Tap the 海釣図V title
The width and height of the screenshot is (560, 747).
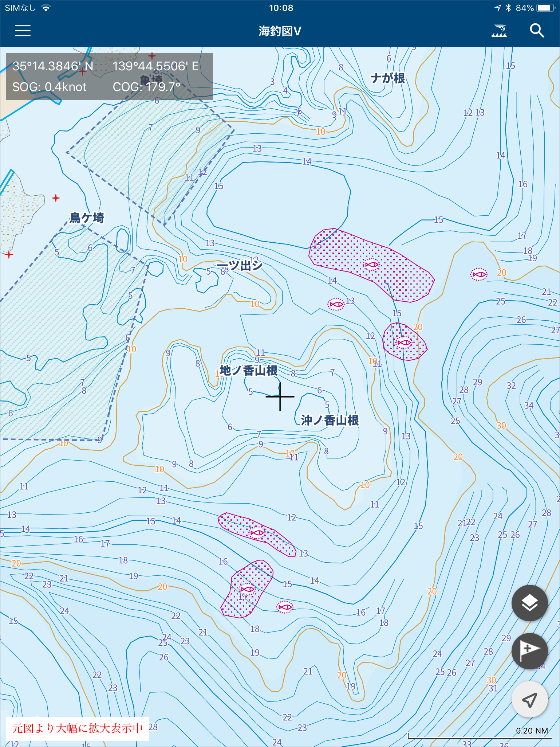pos(280,31)
